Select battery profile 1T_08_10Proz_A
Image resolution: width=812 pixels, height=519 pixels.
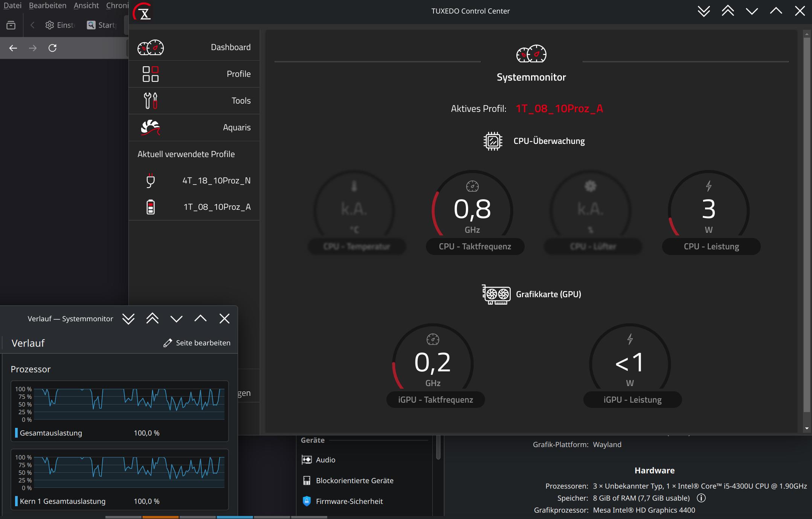tap(217, 207)
